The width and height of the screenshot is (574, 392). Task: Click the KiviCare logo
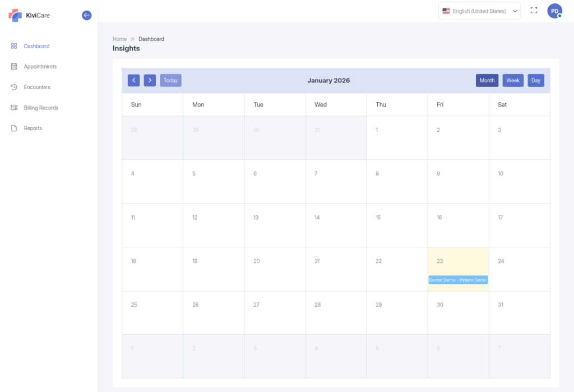point(29,15)
